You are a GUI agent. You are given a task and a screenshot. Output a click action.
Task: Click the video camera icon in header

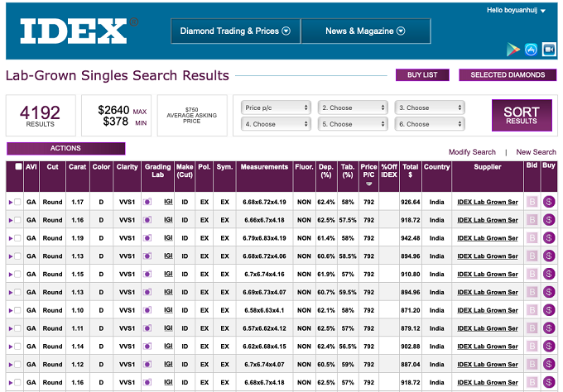point(549,50)
